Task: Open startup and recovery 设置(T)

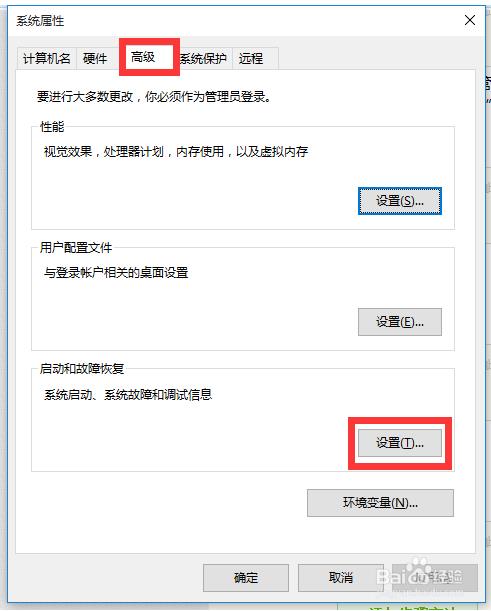Action: [400, 443]
